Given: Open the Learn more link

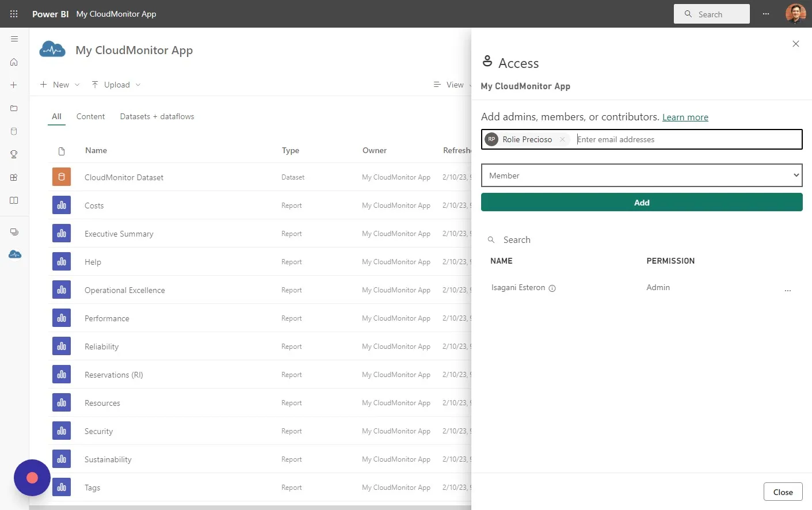Looking at the screenshot, I should pos(685,117).
